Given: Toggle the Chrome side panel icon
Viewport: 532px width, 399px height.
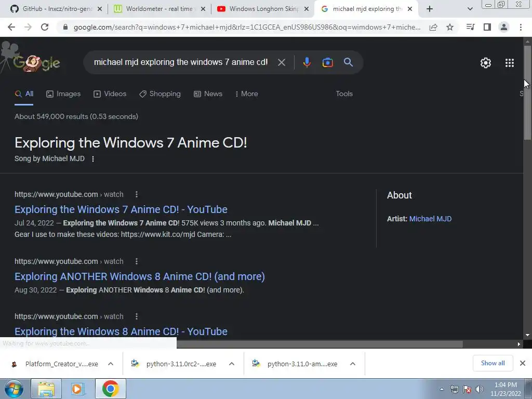Looking at the screenshot, I should tap(487, 27).
